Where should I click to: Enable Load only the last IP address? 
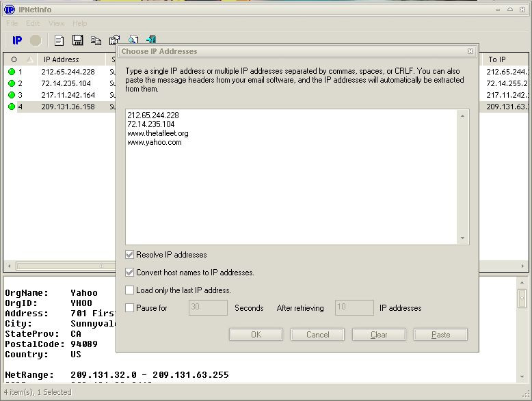pos(130,290)
